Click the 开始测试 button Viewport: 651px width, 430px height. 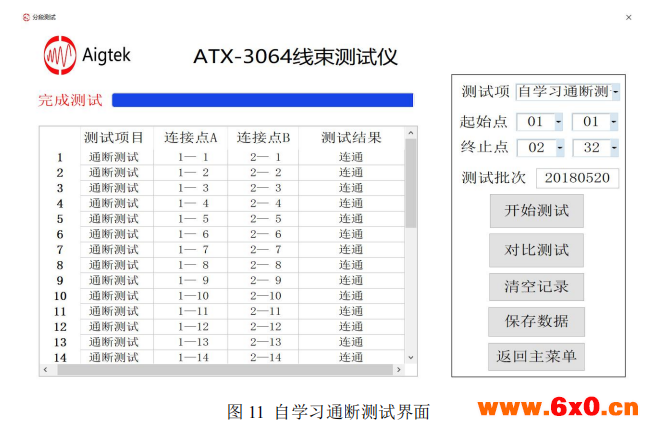pos(536,211)
